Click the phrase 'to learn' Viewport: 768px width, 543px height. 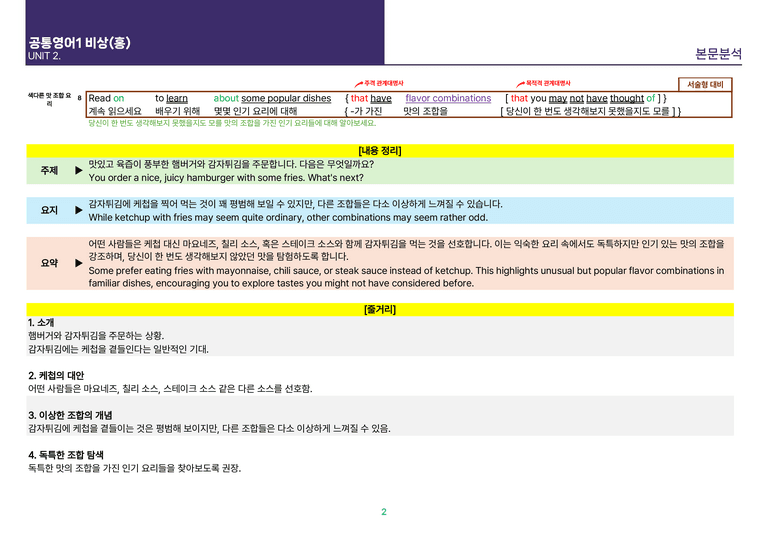point(171,98)
